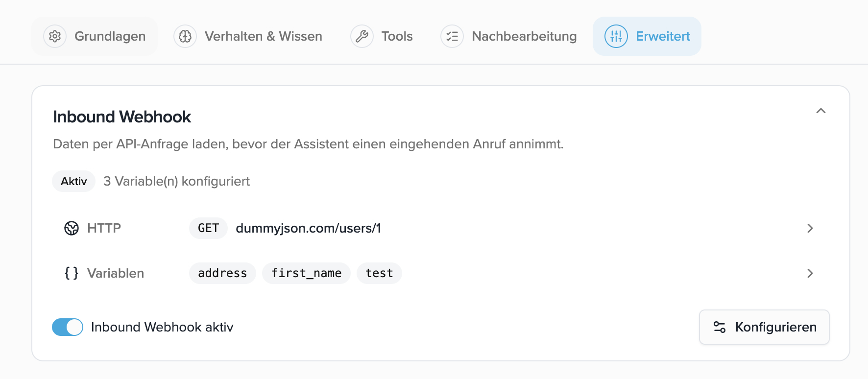Switch to the Verhalten & Wissen tab
Viewport: 868px width, 379px height.
248,36
